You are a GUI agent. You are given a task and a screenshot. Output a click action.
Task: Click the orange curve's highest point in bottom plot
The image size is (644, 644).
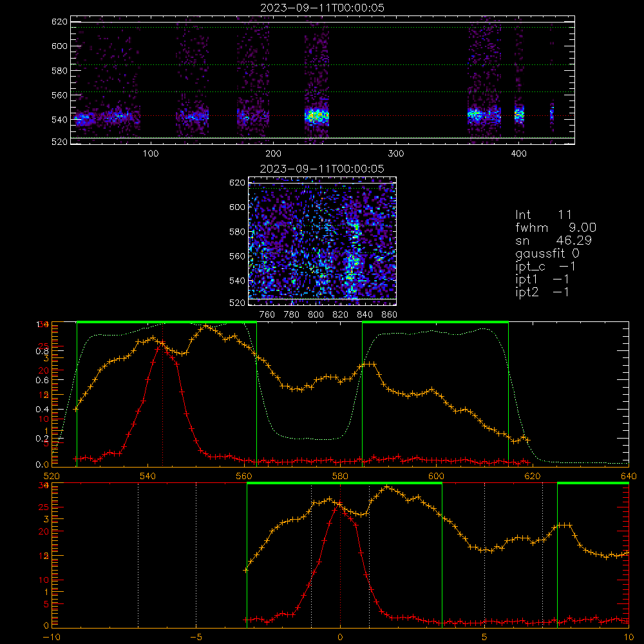[x=386, y=487]
